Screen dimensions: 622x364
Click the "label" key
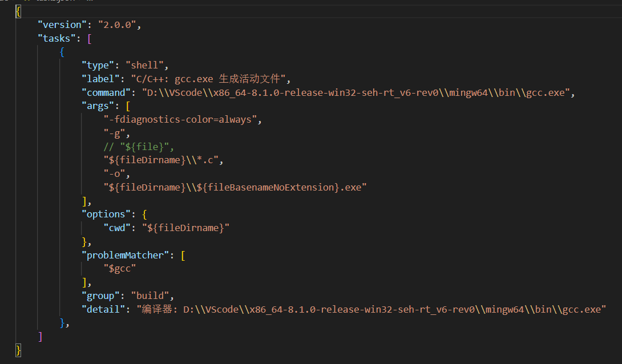click(100, 79)
